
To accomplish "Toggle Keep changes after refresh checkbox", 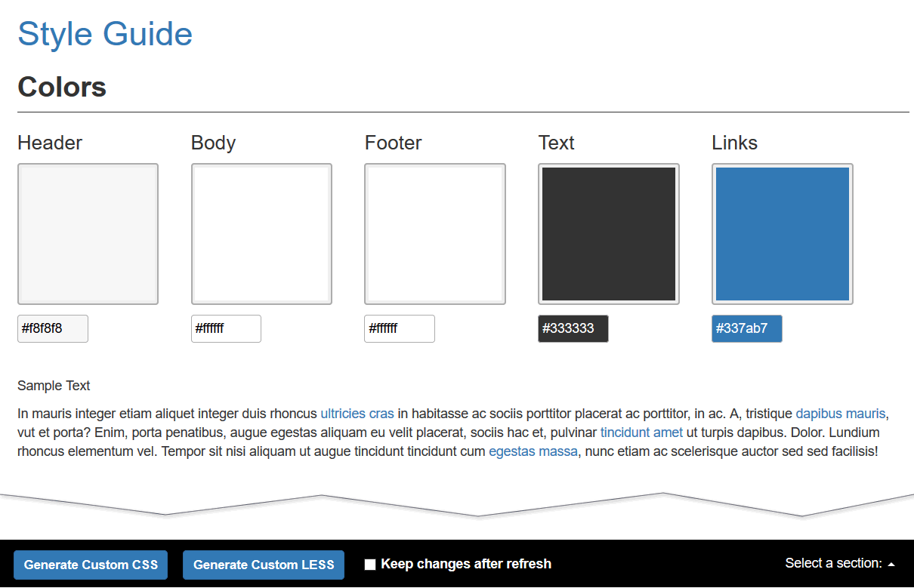I will pos(370,565).
